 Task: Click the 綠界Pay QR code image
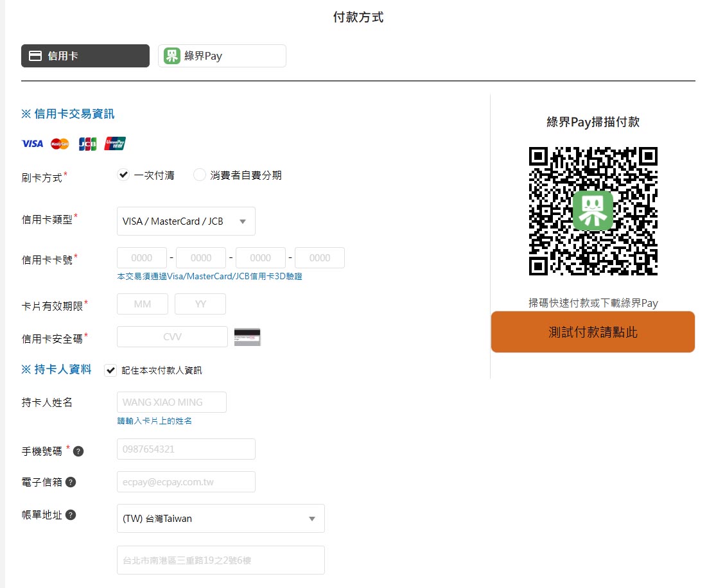[593, 211]
